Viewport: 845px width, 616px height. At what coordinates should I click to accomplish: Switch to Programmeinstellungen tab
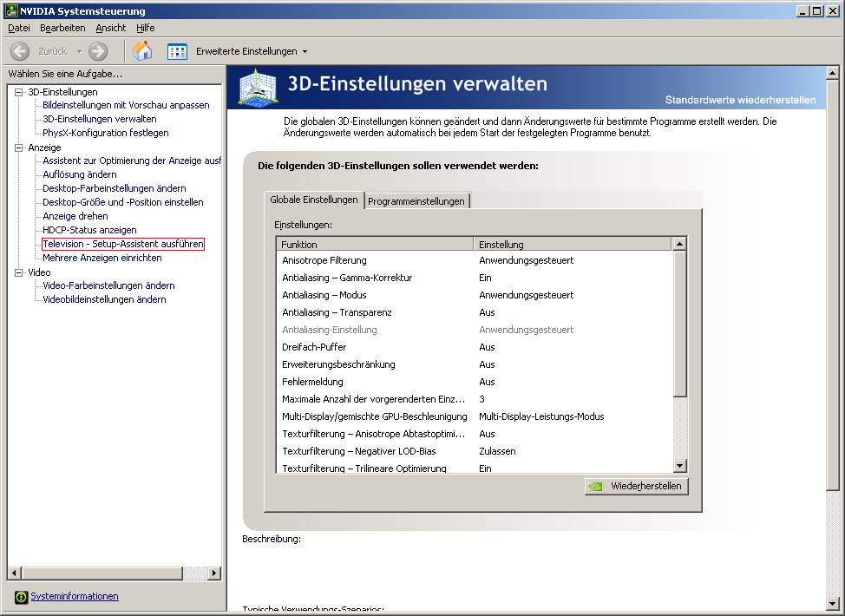click(416, 201)
